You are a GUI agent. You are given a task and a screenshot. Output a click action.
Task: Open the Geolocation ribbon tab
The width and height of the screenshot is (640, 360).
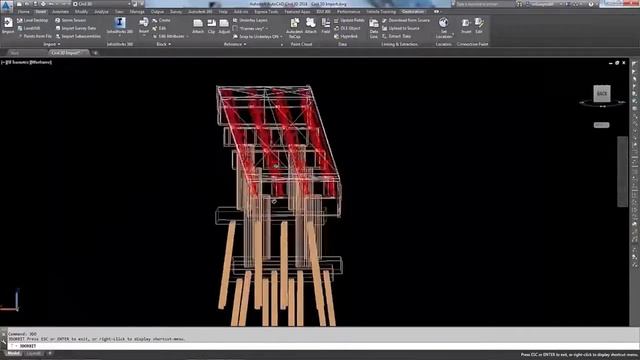(413, 12)
